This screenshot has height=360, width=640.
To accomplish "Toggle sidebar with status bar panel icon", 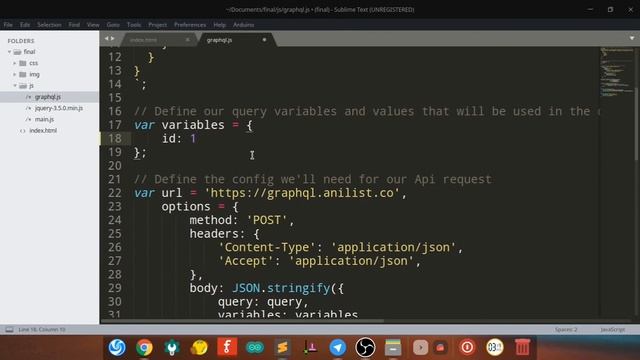I will pos(9,329).
